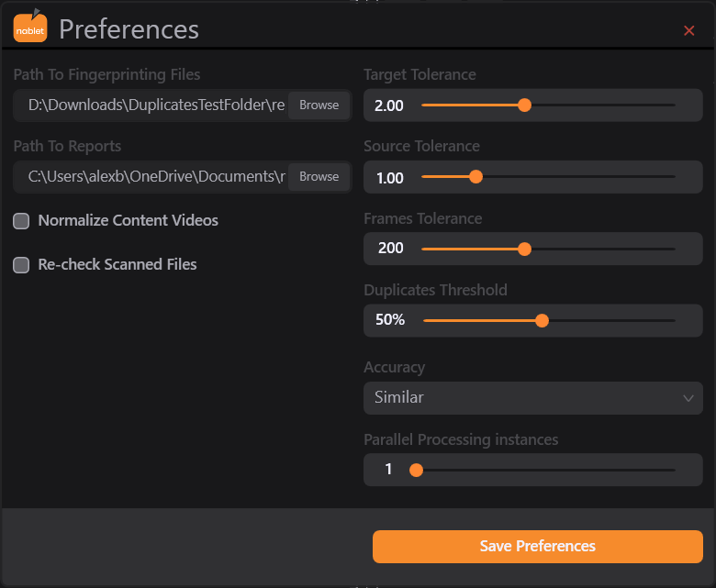Screen dimensions: 716x588
Task: Click the Target Tolerance slider handle
Action: click(x=525, y=105)
